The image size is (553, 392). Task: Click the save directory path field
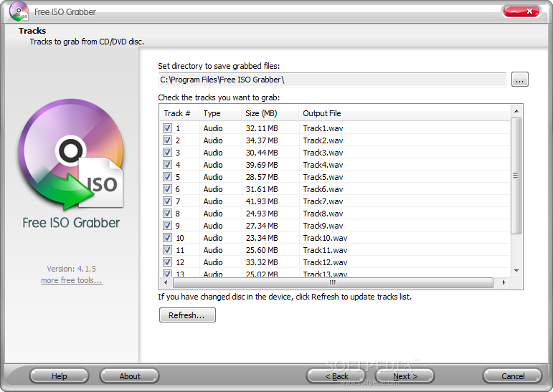click(332, 80)
